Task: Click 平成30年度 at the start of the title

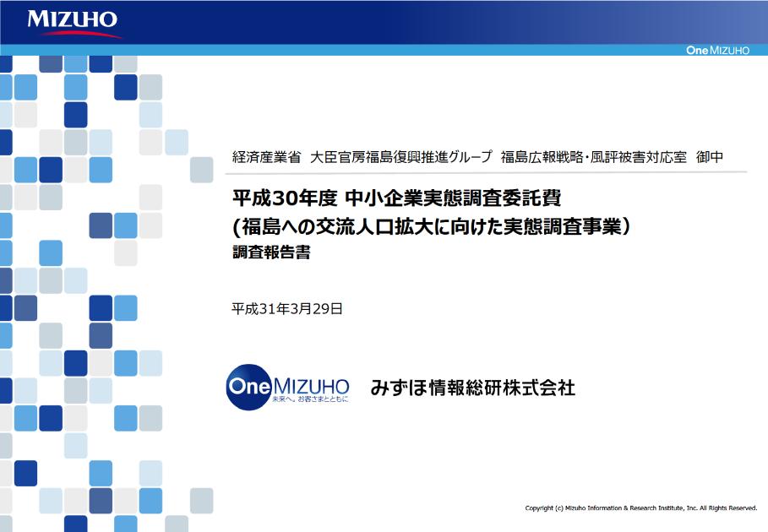Action: click(x=285, y=198)
